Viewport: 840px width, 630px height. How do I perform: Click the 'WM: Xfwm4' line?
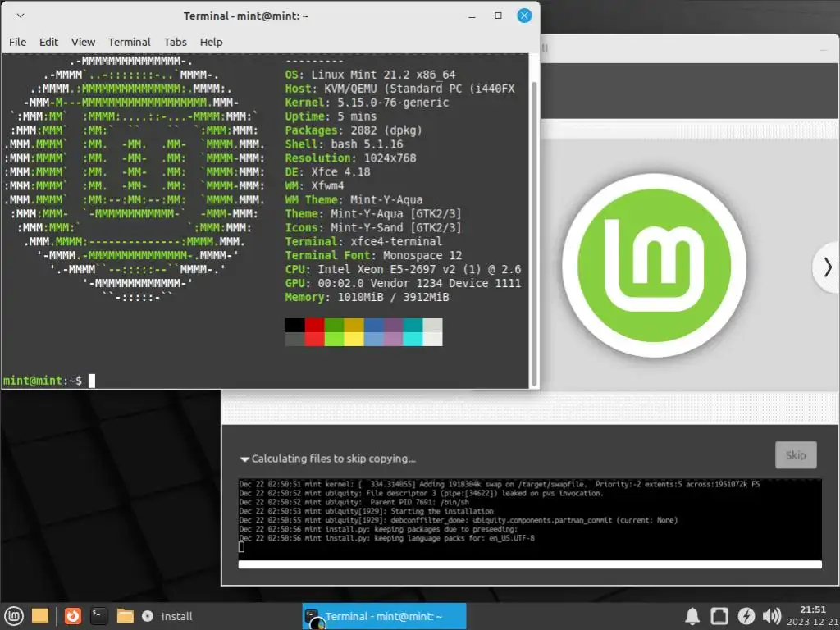(314, 186)
